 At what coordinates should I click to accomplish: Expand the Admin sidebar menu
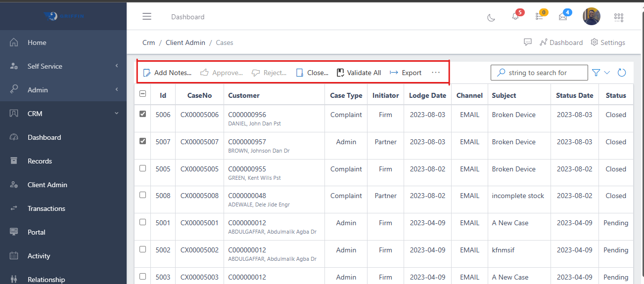(63, 90)
